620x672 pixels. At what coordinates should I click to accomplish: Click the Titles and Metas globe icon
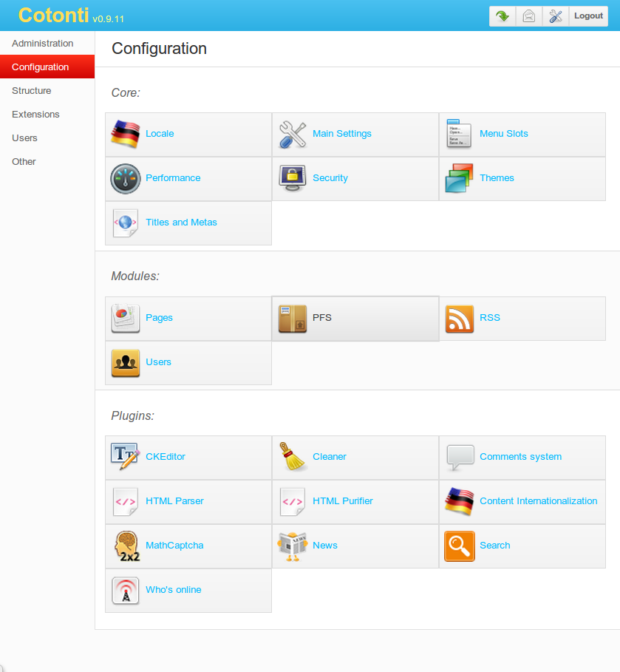click(x=125, y=223)
